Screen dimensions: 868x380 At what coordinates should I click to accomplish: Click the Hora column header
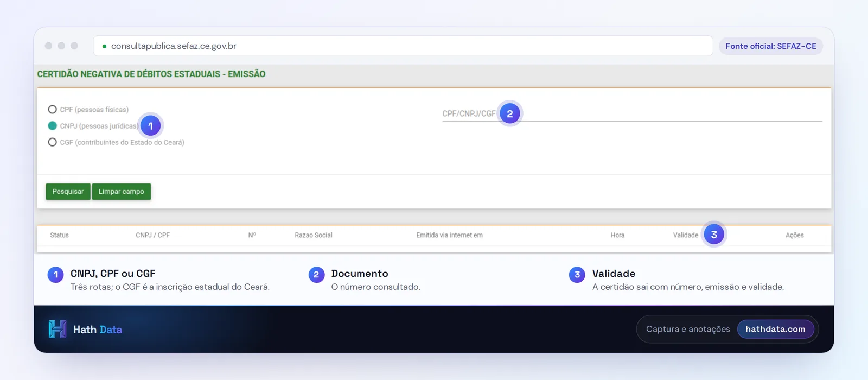point(617,235)
